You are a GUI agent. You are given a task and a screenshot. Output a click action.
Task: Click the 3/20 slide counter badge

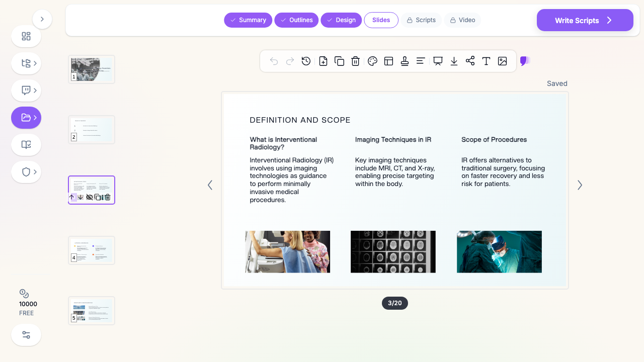(395, 303)
